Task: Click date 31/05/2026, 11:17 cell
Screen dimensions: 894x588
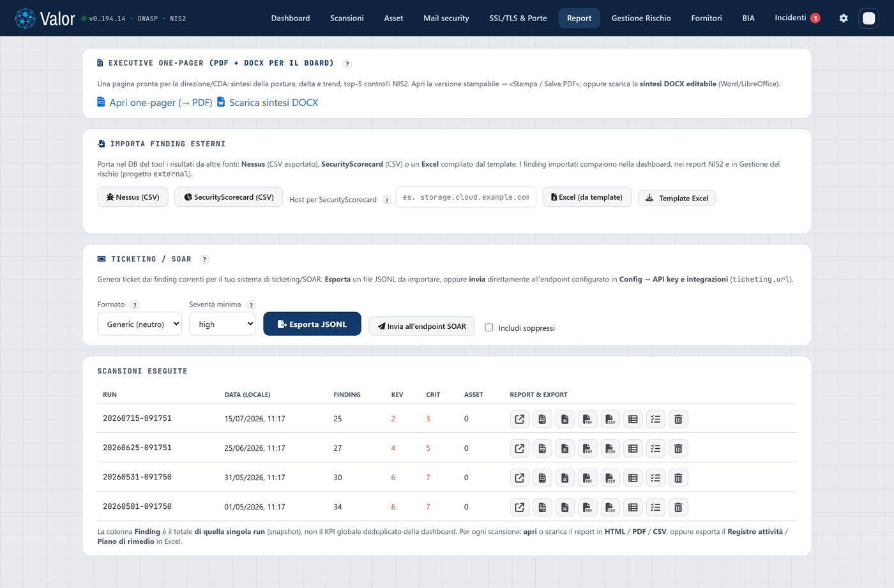Action: pos(255,478)
